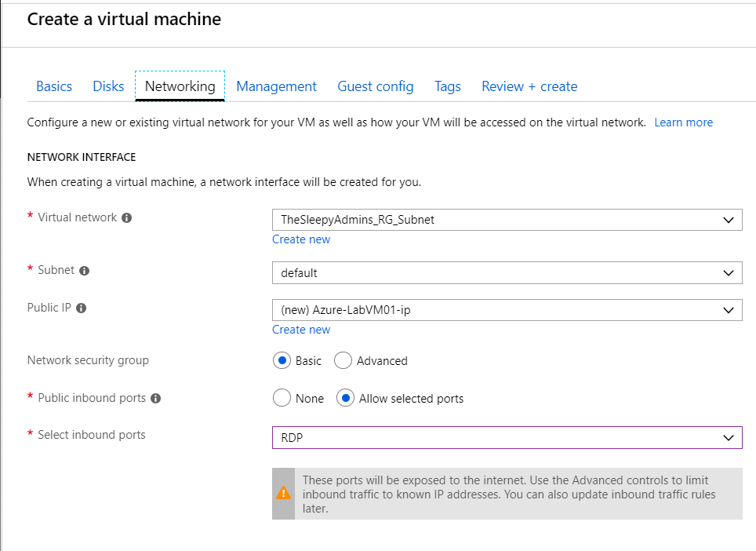Click Create new under Virtual network
Image resolution: width=756 pixels, height=551 pixels.
[301, 239]
